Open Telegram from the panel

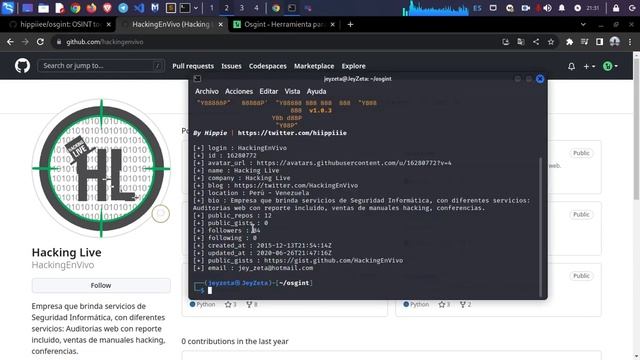click(x=123, y=8)
